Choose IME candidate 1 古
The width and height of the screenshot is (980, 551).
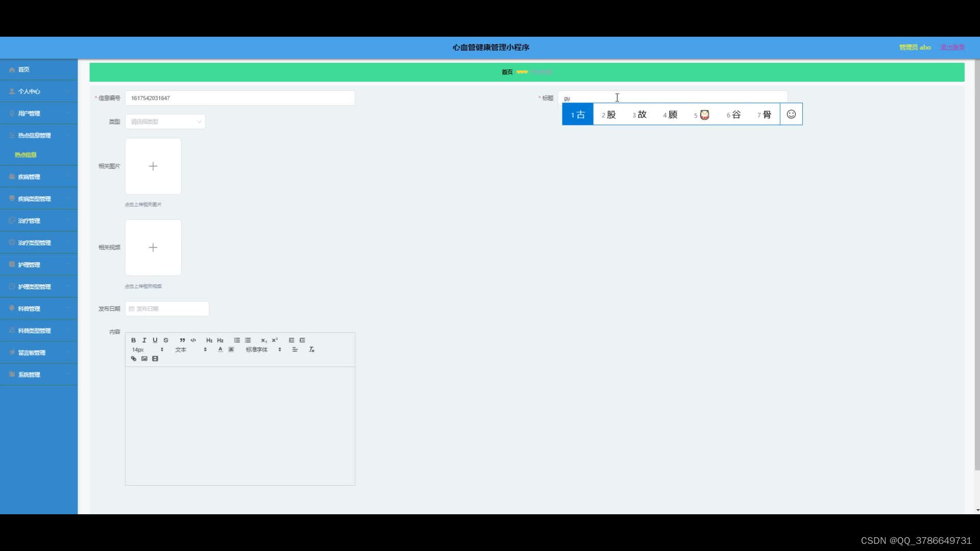(578, 114)
